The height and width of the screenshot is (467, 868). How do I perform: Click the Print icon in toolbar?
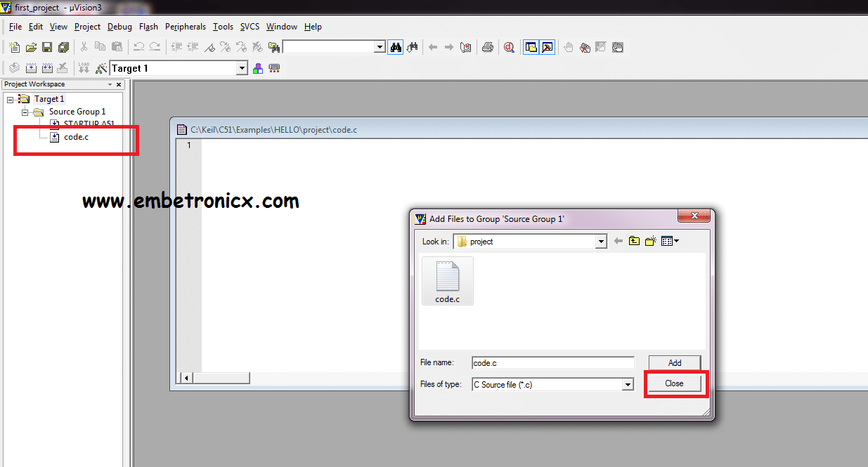point(487,47)
